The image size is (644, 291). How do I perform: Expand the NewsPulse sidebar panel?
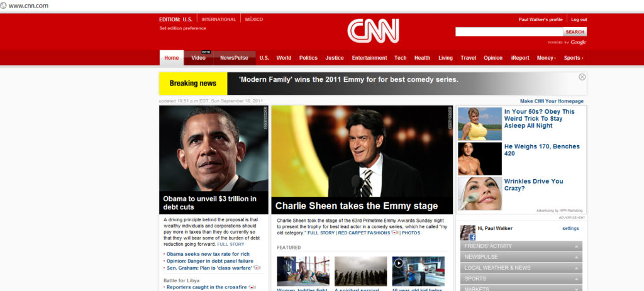tap(521, 257)
